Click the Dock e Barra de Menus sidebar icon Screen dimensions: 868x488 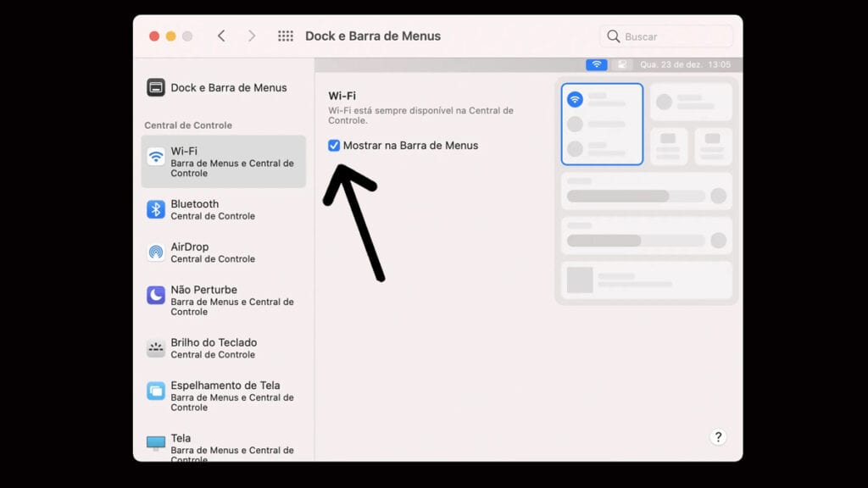pyautogui.click(x=156, y=87)
